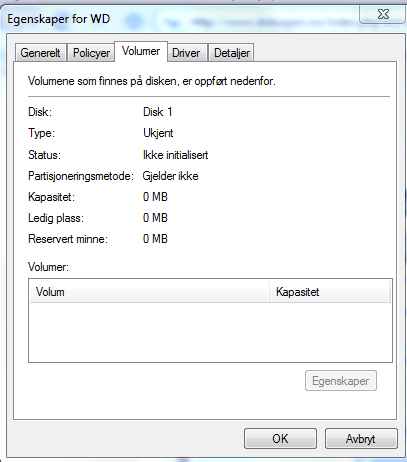Sort by the Volum column header

[149, 292]
